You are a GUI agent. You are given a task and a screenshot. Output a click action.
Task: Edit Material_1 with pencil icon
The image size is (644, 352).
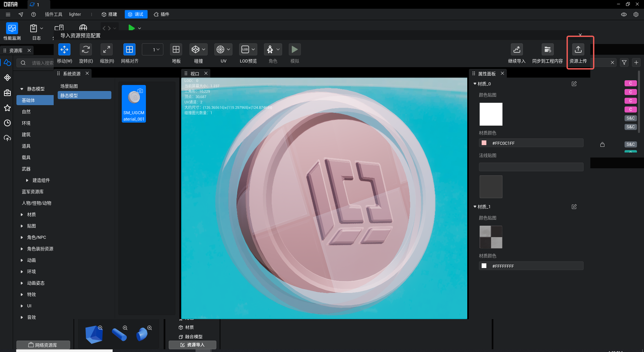574,207
